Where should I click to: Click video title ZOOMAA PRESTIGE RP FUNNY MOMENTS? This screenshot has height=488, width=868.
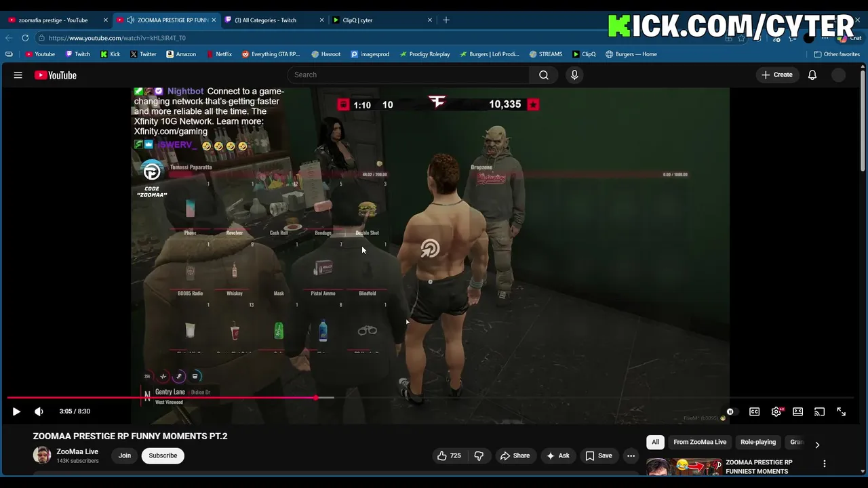(130, 436)
